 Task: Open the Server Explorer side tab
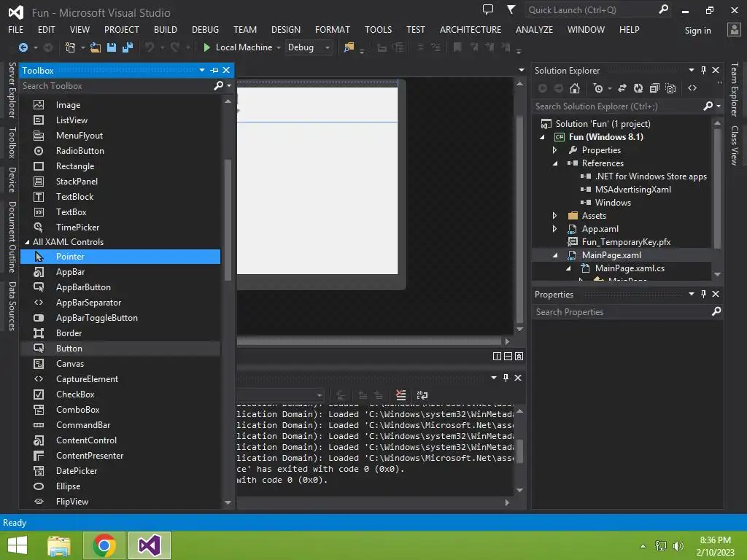[12, 90]
